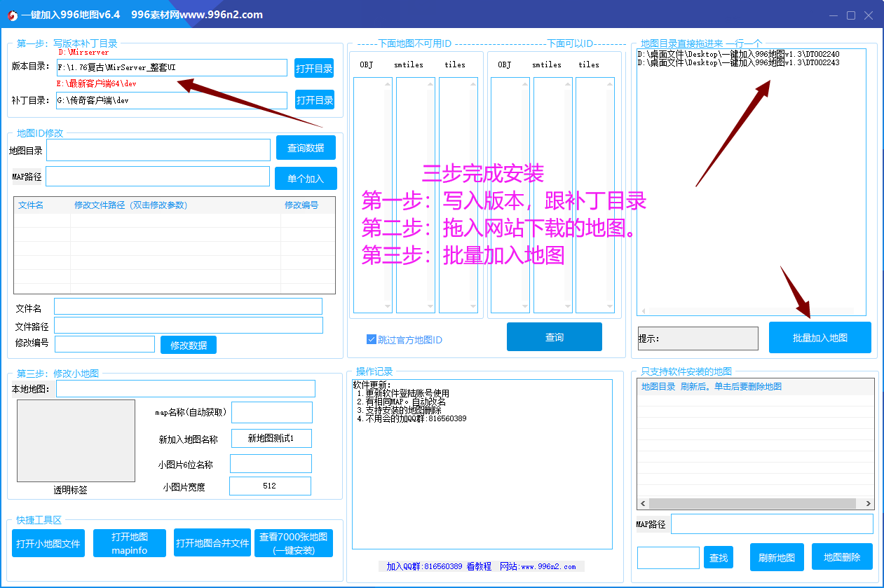
Task: 点击查找按钮
Action: (718, 557)
